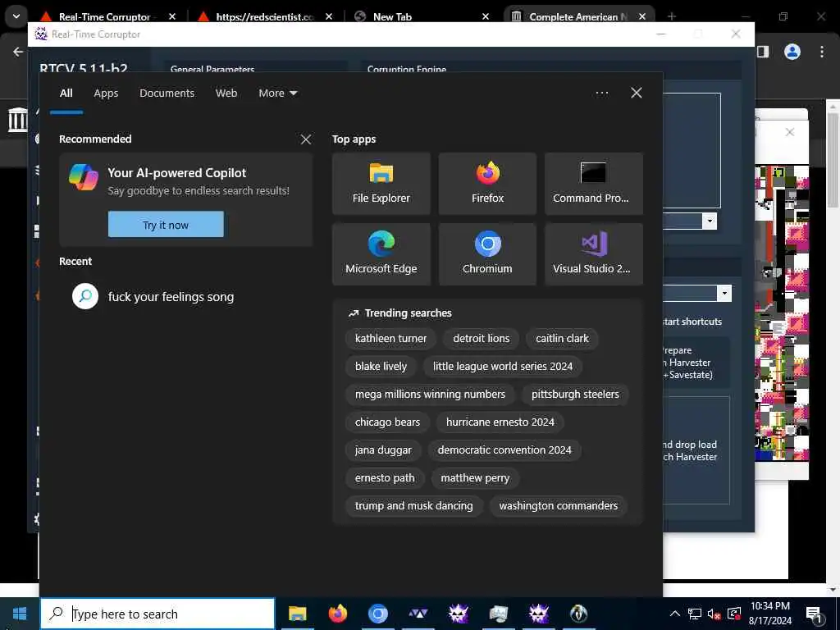Select the All search tab
The image size is (840, 630).
click(x=66, y=94)
